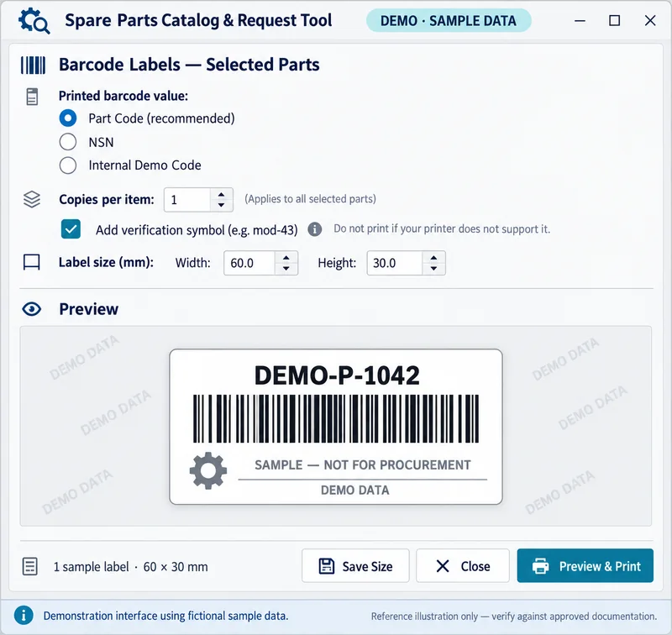This screenshot has height=635, width=672.
Task: Click the DEMO · SAMPLE DATA badge
Action: click(449, 20)
